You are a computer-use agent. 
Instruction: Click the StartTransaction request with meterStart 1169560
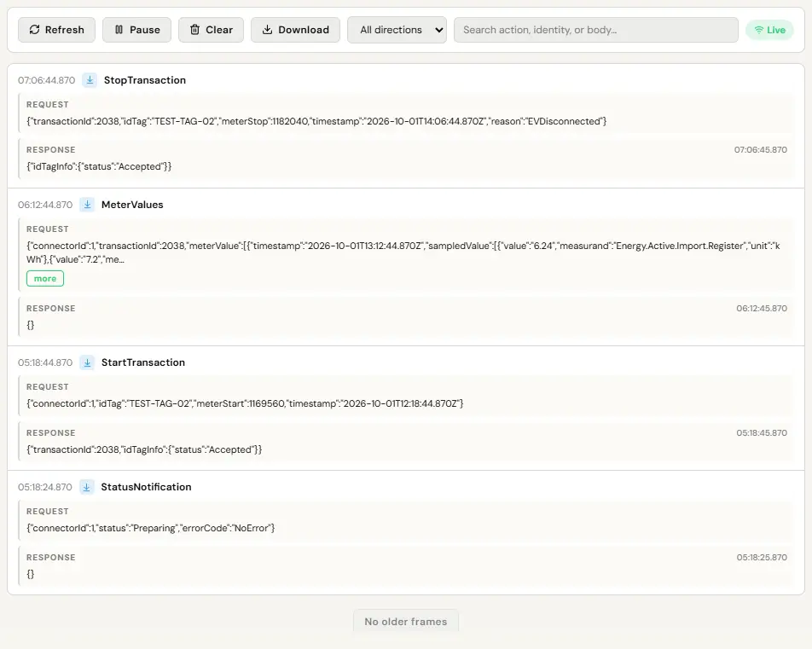coord(245,403)
